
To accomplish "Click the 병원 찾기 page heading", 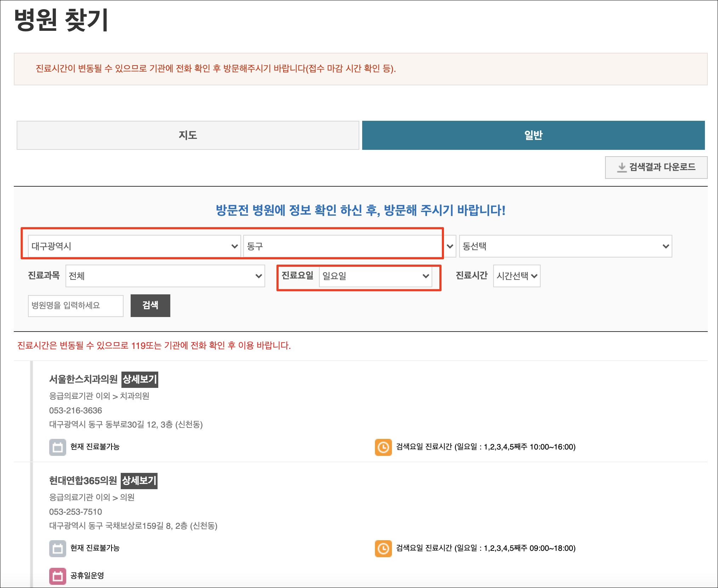I will (61, 20).
